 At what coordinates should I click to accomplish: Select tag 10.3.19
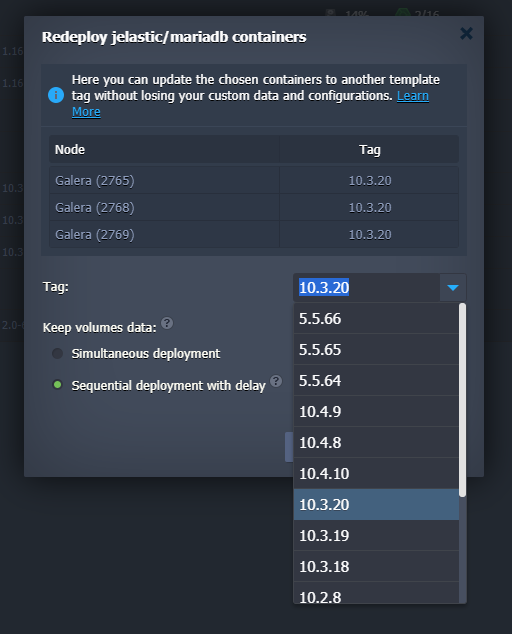tap(376, 536)
